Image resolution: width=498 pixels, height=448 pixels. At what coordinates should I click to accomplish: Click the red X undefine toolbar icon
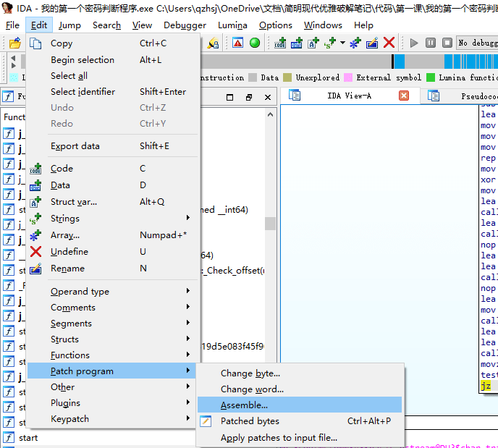(389, 43)
